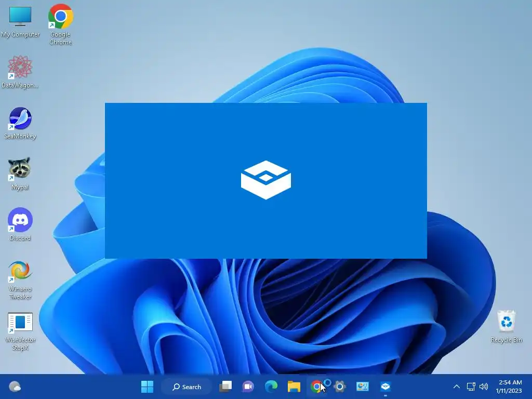Screen dimensions: 532x399
Task: Select the Google Chrome desktop shortcut
Action: click(x=60, y=24)
